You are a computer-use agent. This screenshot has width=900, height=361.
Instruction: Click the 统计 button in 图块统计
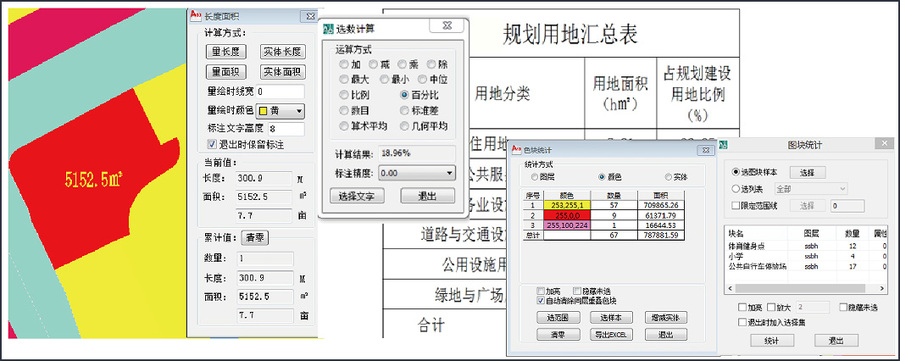771,340
